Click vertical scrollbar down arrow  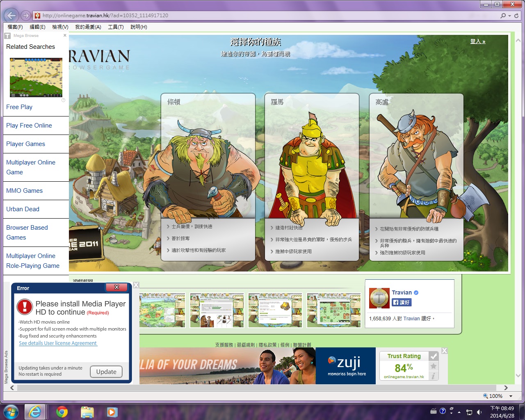(518, 375)
